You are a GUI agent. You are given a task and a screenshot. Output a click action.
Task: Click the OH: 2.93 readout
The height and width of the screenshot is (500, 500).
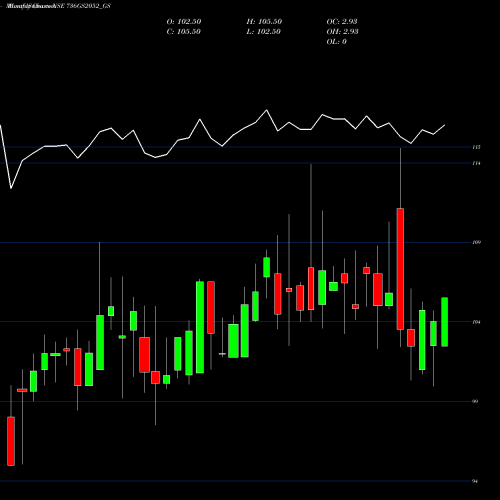coord(342,32)
